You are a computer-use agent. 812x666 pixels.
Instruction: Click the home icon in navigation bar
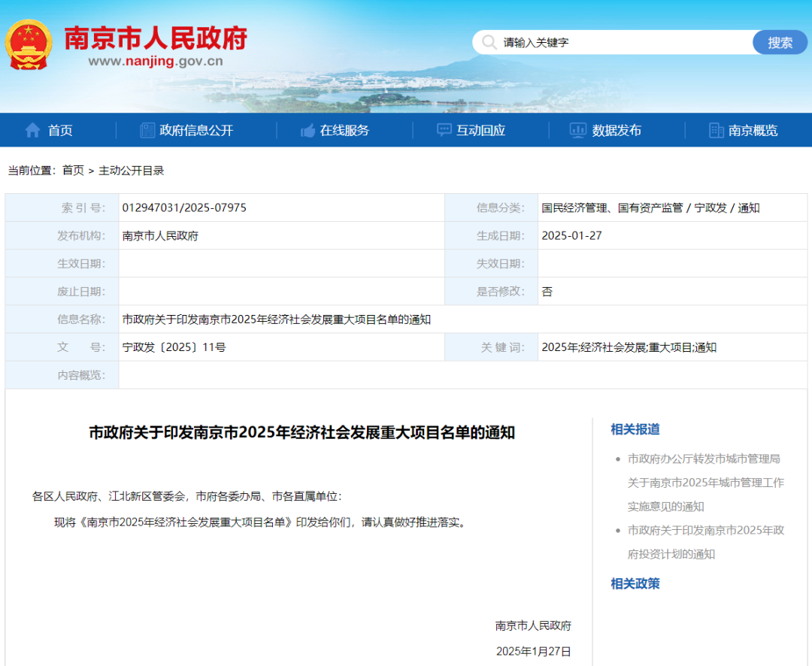(x=32, y=130)
